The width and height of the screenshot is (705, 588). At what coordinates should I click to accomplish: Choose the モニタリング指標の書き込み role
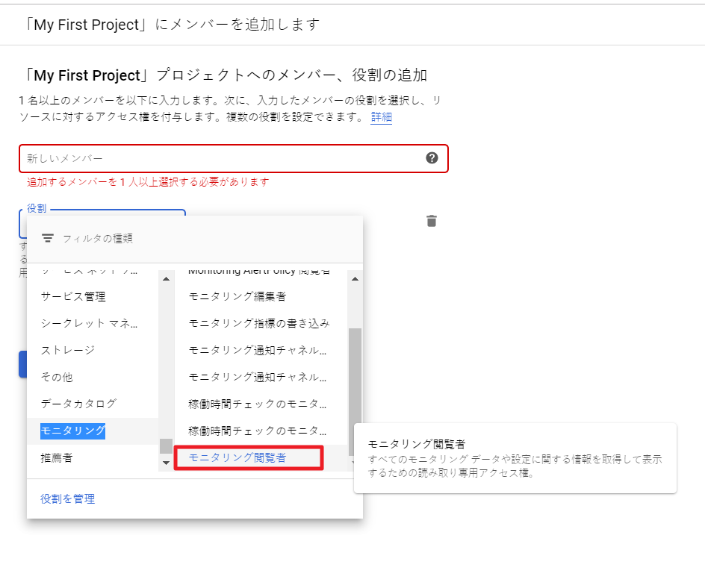pos(258,323)
